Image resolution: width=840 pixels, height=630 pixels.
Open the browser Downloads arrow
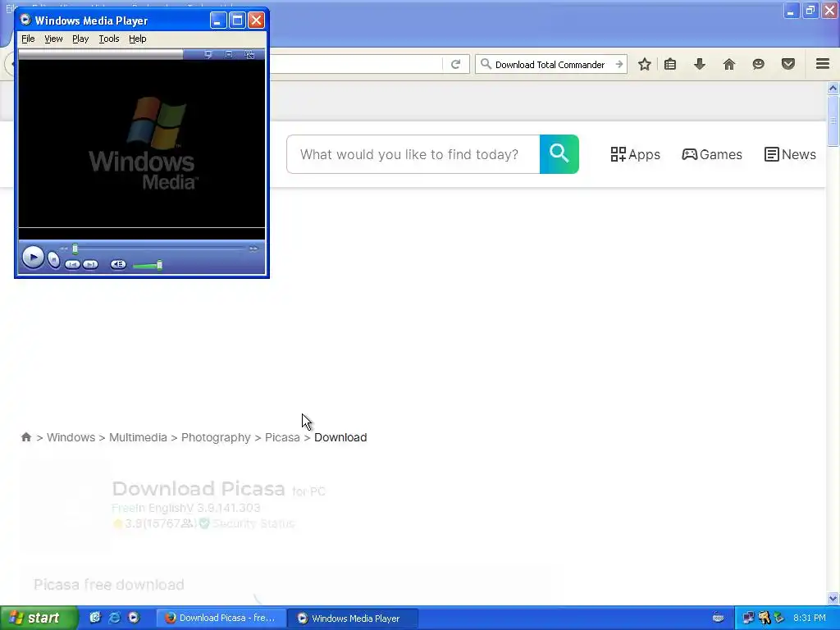pos(700,64)
